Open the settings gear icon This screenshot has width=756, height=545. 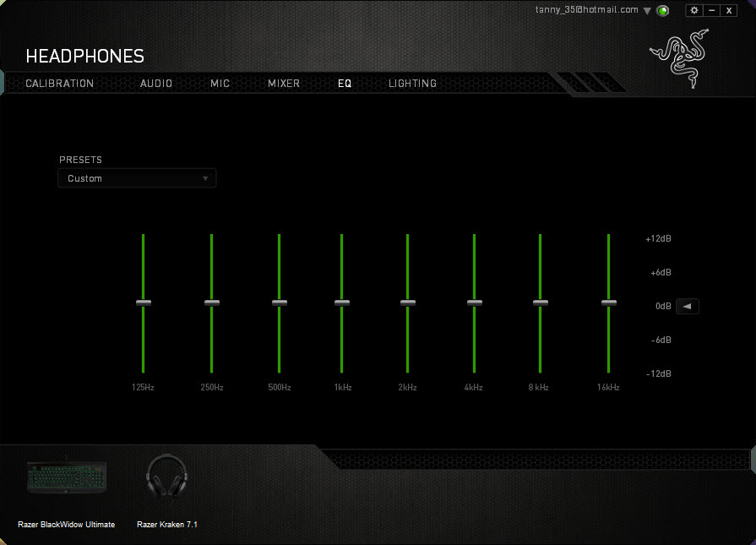click(x=694, y=10)
